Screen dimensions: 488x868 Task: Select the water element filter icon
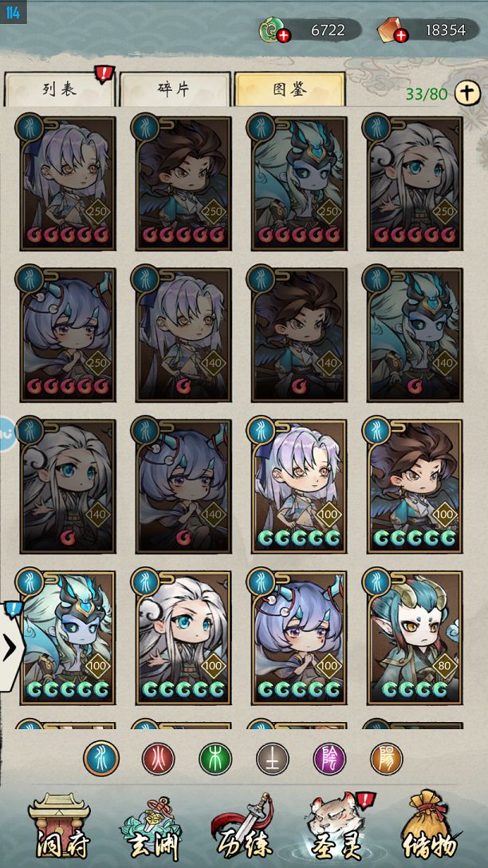(x=102, y=759)
